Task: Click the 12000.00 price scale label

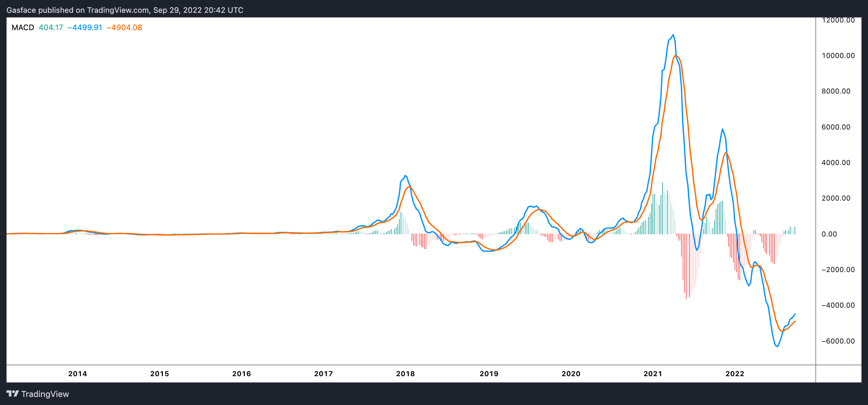Action: coord(838,20)
